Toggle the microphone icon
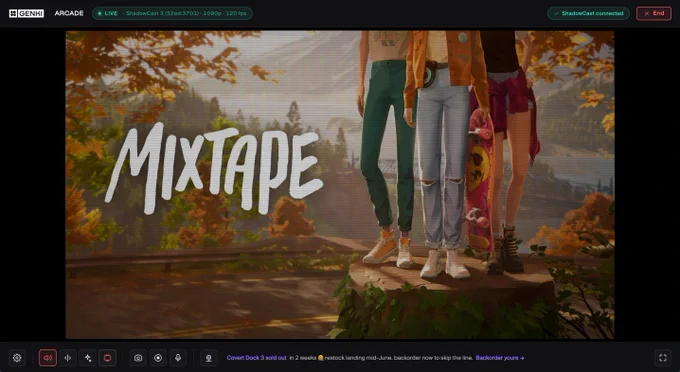The height and width of the screenshot is (372, 680). click(x=178, y=358)
